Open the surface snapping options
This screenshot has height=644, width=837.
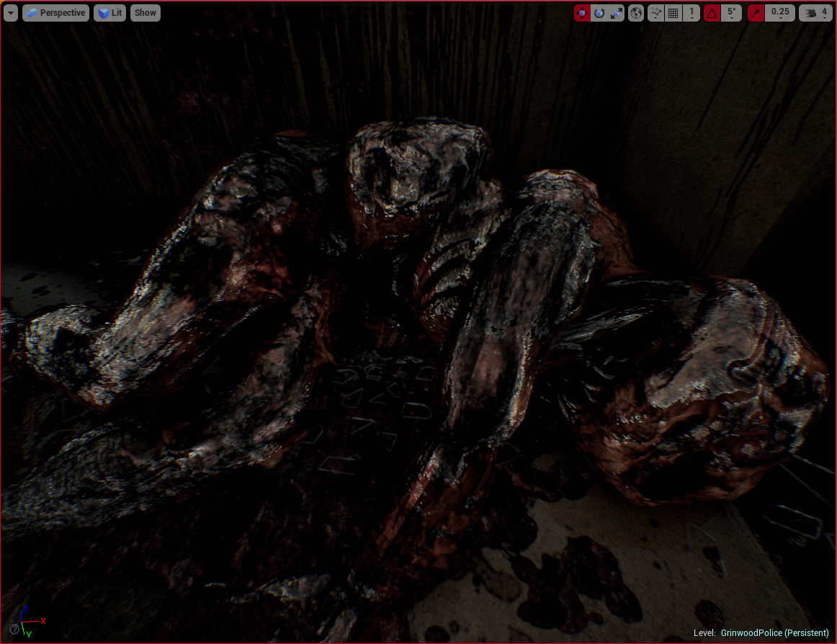pos(655,13)
